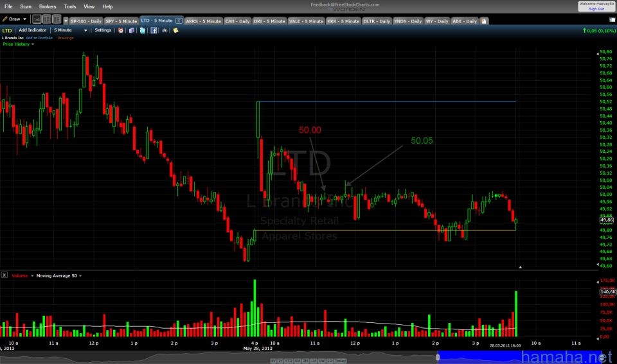
Task: Switch to the DLTR - Daily tab
Action: [x=377, y=21]
